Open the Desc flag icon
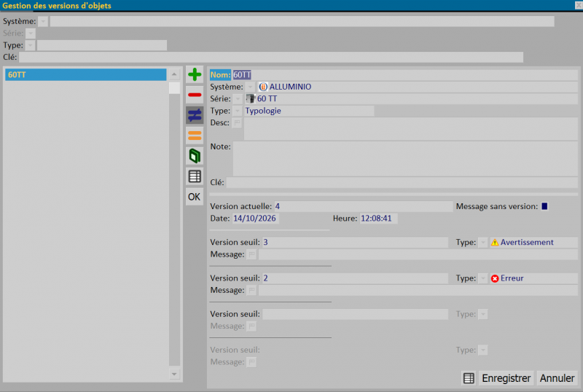Screen dimensions: 583x392 tap(237, 122)
